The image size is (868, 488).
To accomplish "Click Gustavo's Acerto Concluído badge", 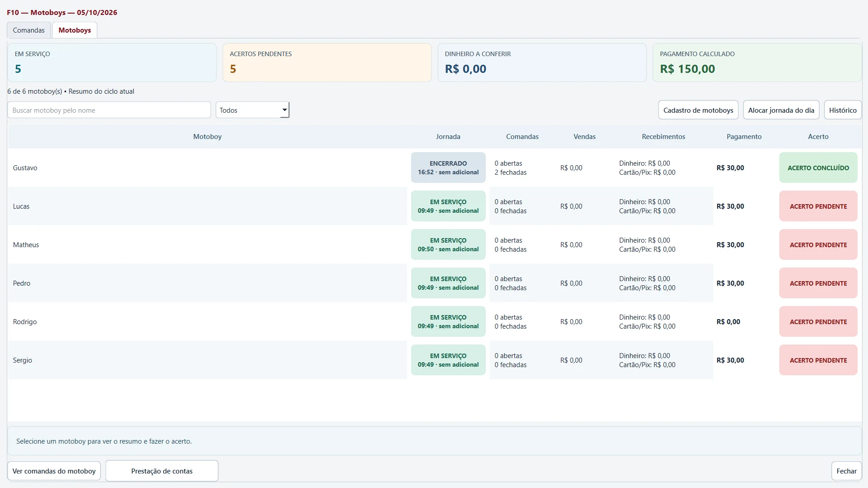I will coord(818,167).
